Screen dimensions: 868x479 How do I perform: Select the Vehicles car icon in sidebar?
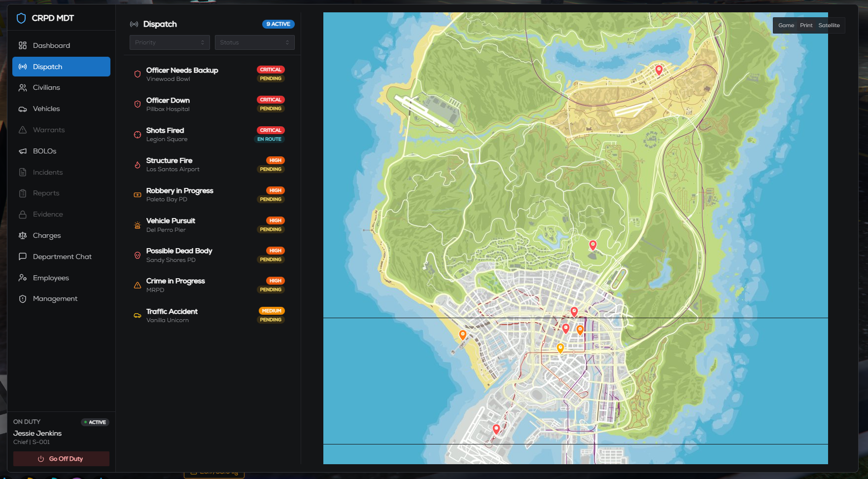click(23, 109)
